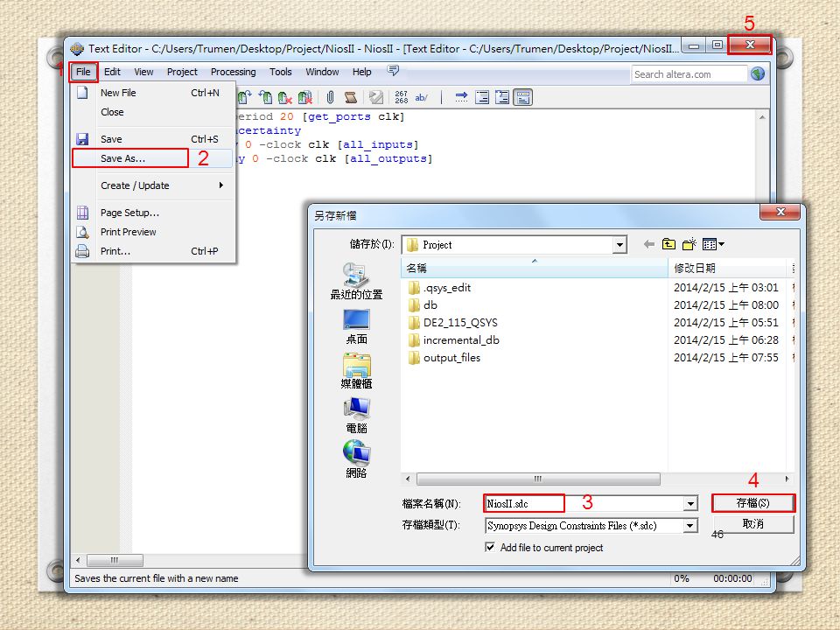This screenshot has height=630, width=840.
Task: Click the up one level folder icon
Action: point(668,244)
